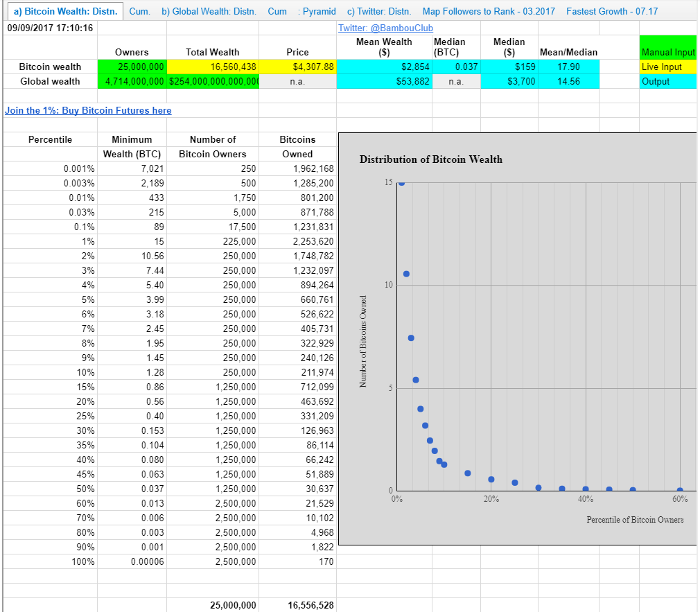
Task: Select the yellow Price cell $4,307.88
Action: coord(297,67)
